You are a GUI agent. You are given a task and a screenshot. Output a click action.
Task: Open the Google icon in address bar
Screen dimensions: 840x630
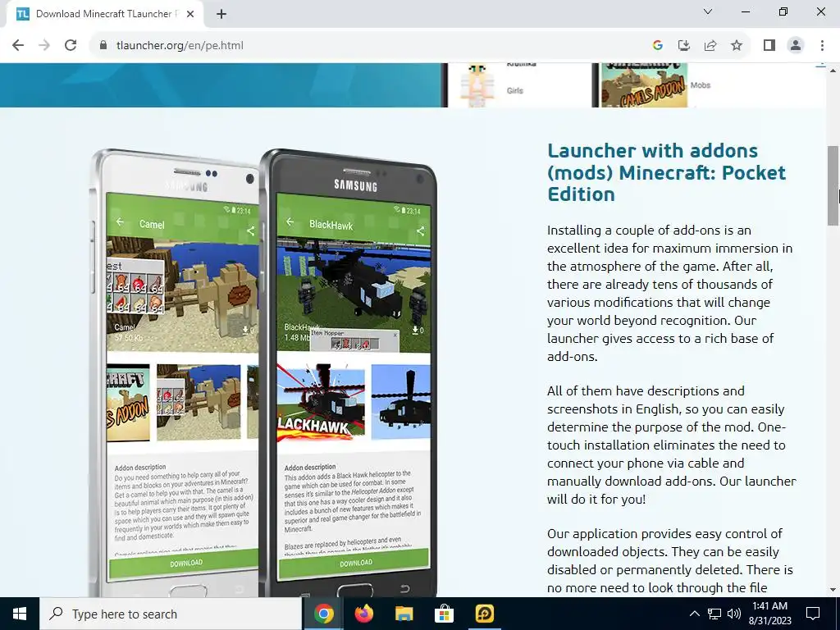[658, 46]
